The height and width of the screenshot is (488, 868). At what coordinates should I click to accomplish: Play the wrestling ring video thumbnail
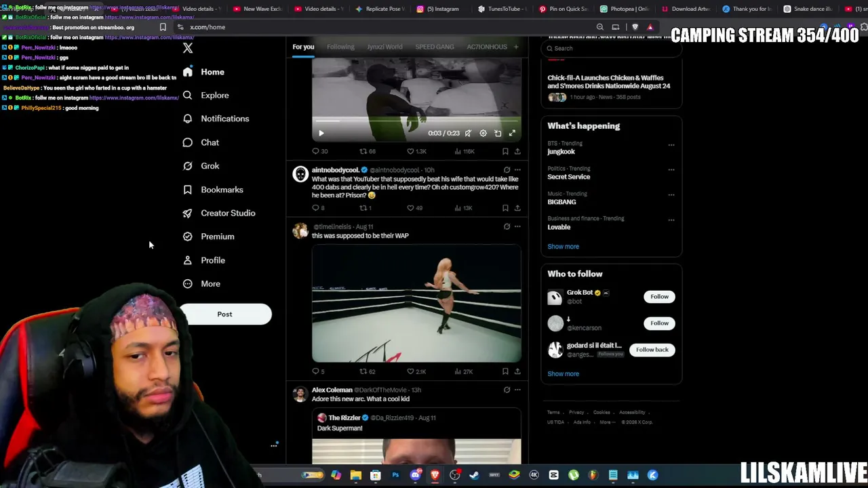pyautogui.click(x=416, y=304)
